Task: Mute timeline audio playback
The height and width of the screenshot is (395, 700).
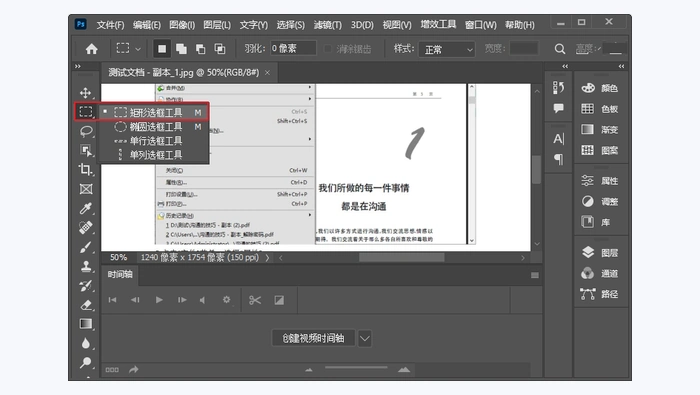Action: pos(203,300)
